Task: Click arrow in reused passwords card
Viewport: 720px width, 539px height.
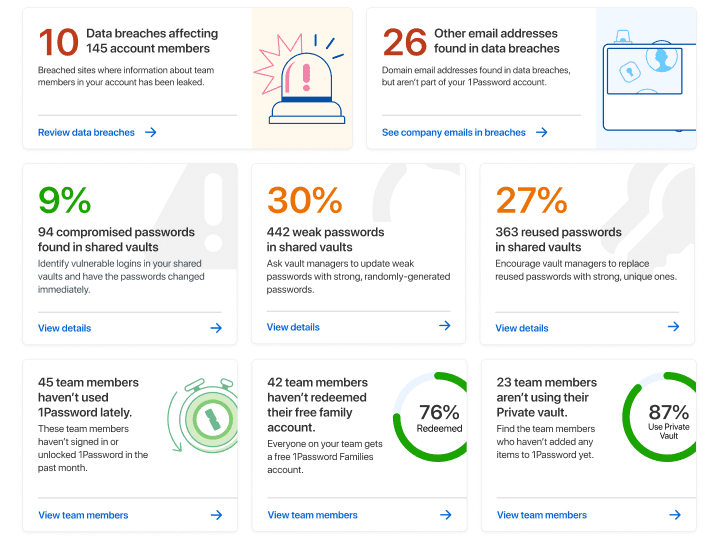Action: pos(674,327)
